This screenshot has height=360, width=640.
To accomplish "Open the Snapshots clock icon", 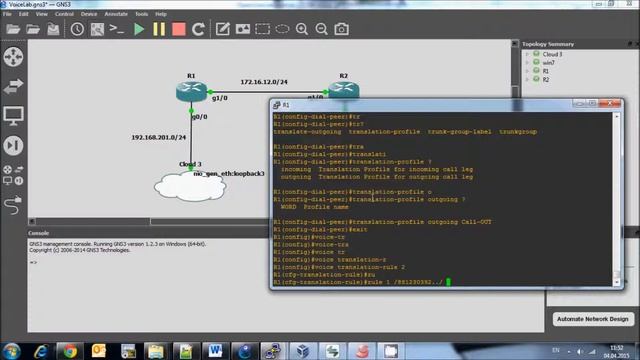I will pos(77,29).
